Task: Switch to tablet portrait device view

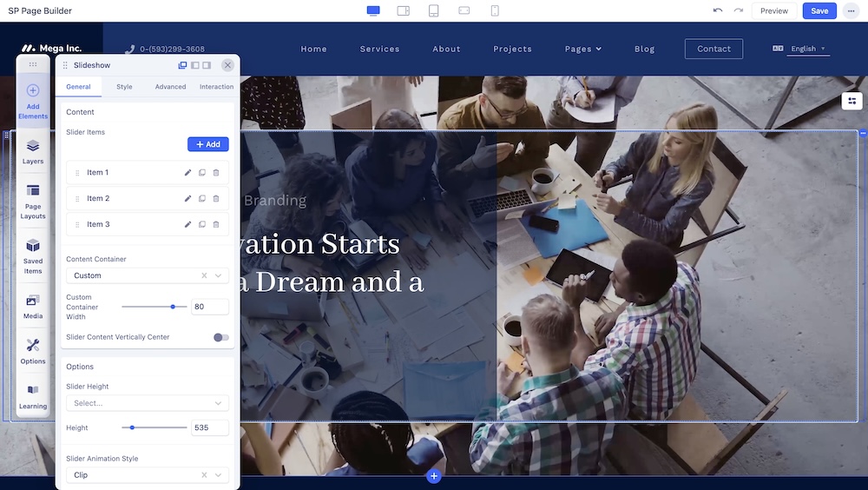Action: coord(434,11)
